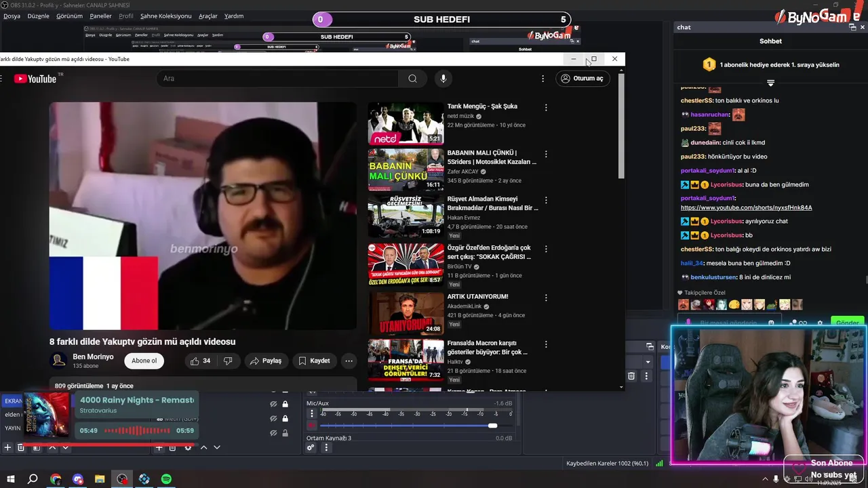Add a new source with the Sources plus icon

[159, 447]
